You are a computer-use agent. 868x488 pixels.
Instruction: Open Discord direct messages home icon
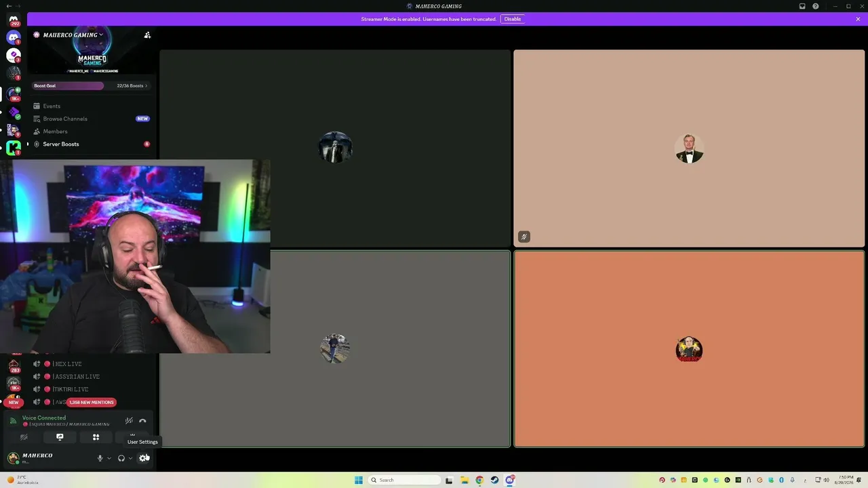pyautogui.click(x=14, y=20)
